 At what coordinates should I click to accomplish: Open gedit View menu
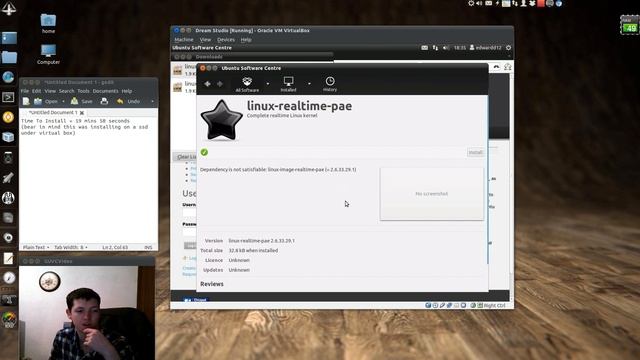coord(50,91)
